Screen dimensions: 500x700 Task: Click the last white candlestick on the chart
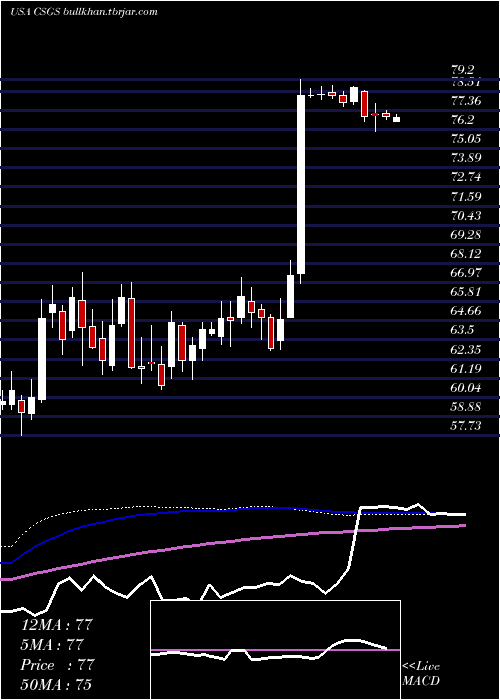(x=396, y=119)
